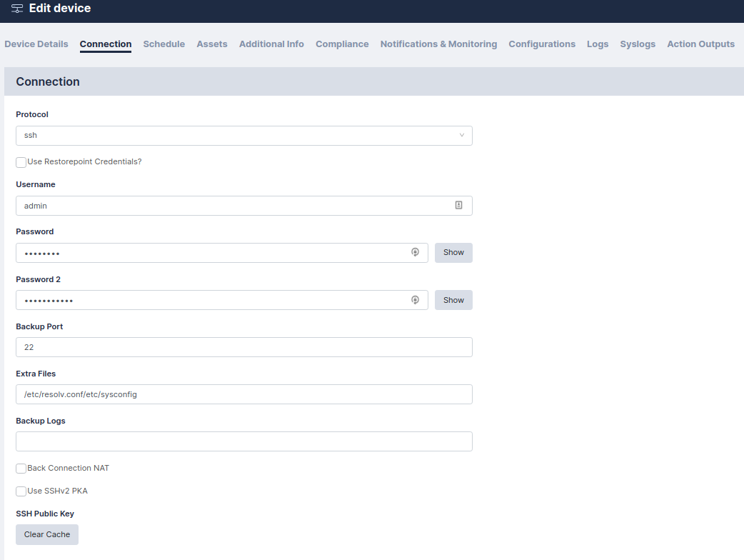Switch to the Device Details tab
The width and height of the screenshot is (744, 560).
pos(36,44)
